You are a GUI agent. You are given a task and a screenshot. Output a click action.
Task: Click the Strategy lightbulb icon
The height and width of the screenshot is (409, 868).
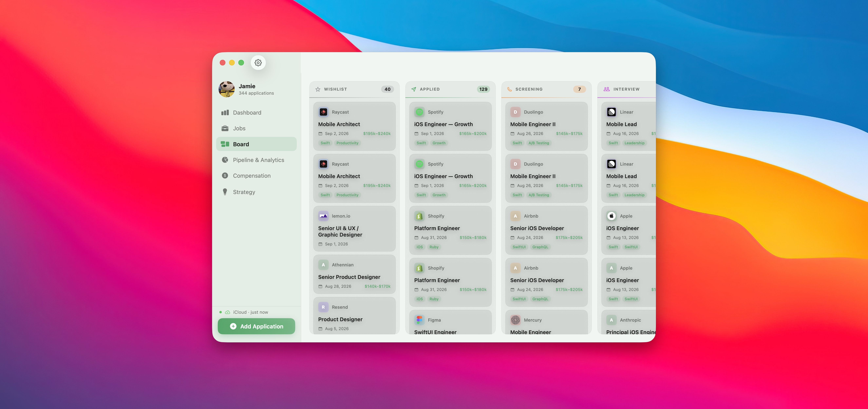[225, 192]
